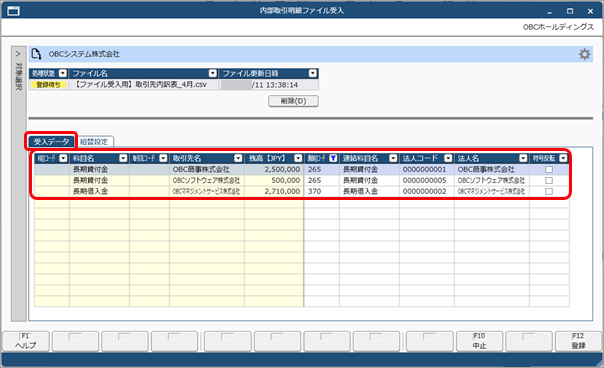Switch to the 組替設定 tab
The image size is (604, 368).
click(94, 142)
